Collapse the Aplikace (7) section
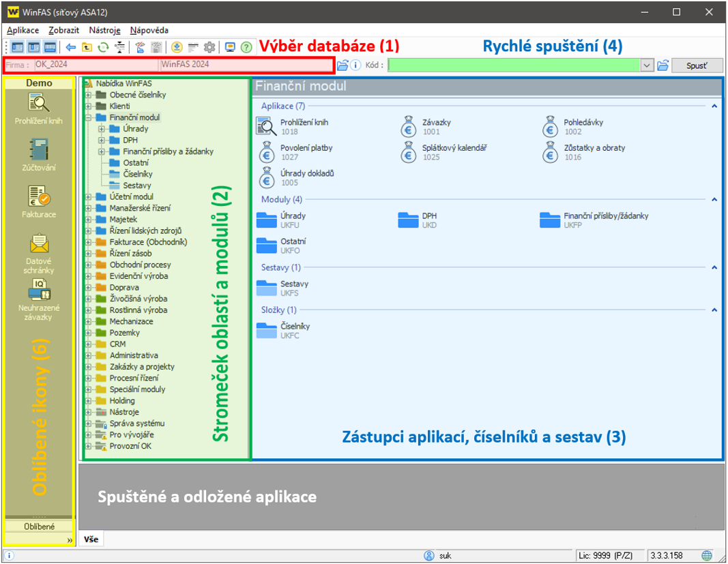Image resolution: width=728 pixels, height=564 pixels. coord(714,106)
